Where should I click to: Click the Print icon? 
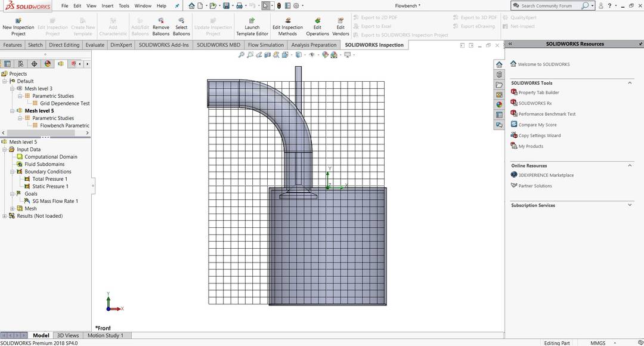(240, 5)
